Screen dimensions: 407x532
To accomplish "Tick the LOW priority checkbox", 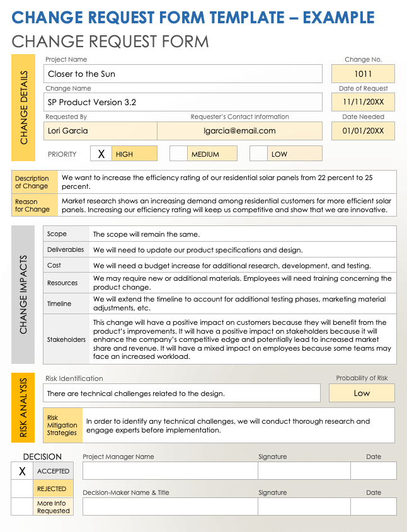I will coord(258,154).
